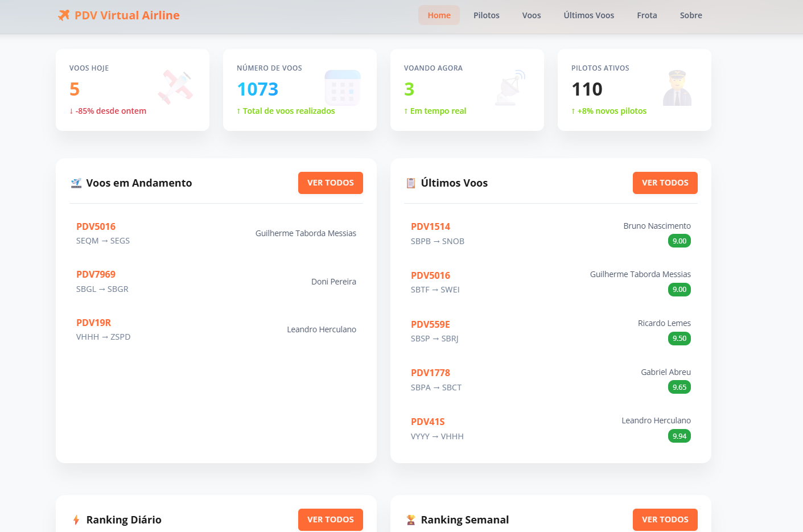This screenshot has height=532, width=803.
Task: Click the satellite dish icon in Voando Agora
Action: (x=510, y=88)
